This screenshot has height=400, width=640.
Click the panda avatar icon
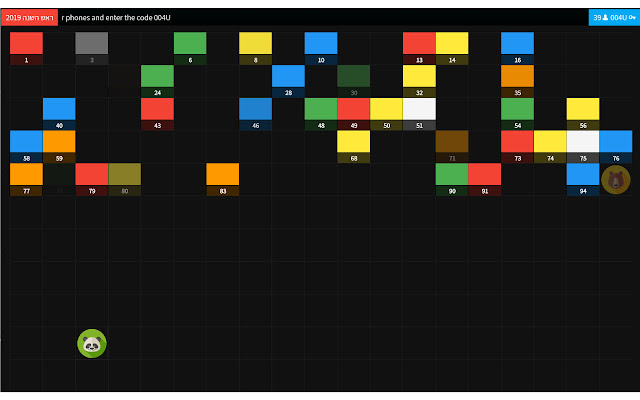point(92,344)
